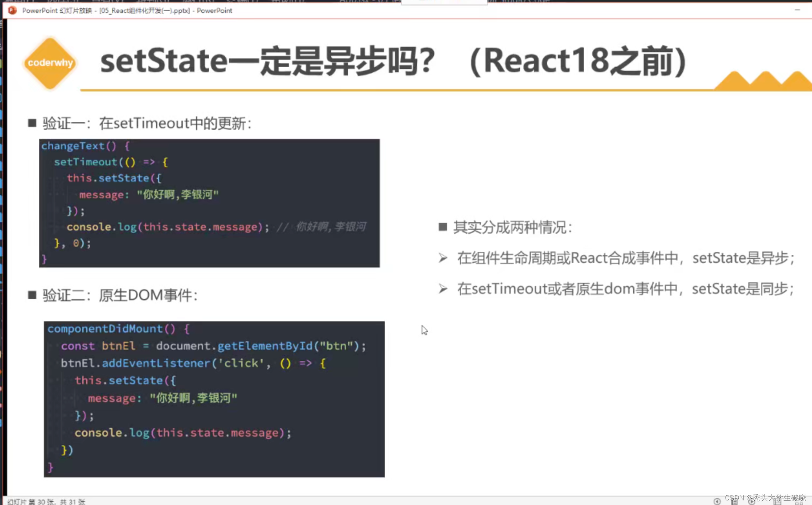Screen dimensions: 812x505
Task: Click 'this.setState({' in the componentDidMount code block
Action: coord(125,381)
